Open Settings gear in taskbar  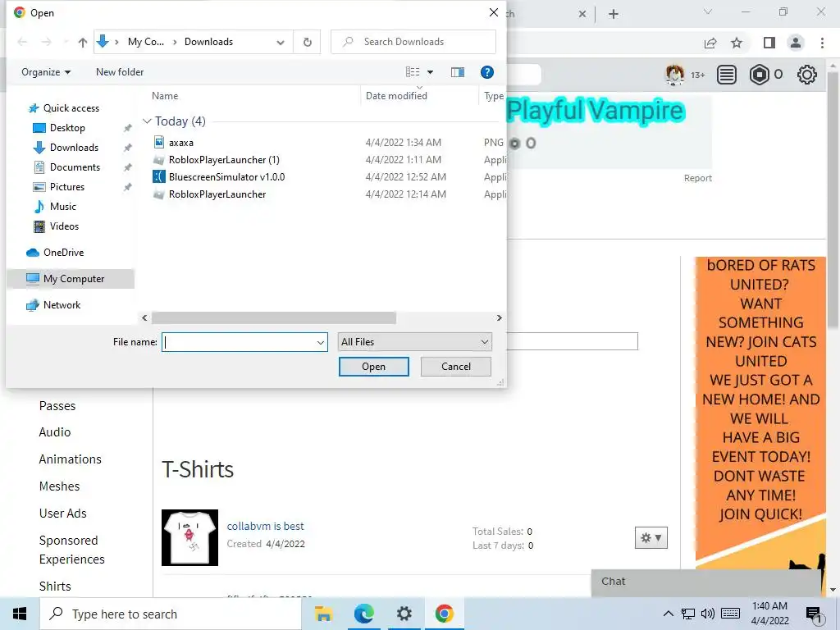(404, 614)
